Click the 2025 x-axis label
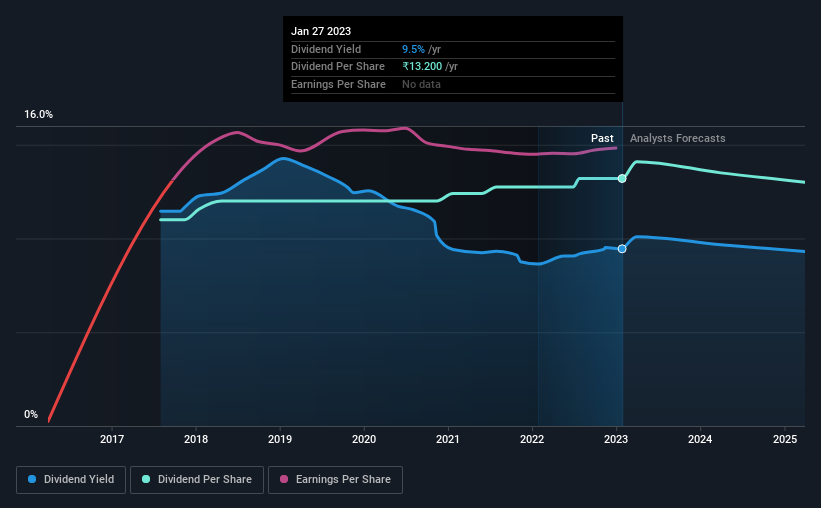The image size is (821, 508). [x=785, y=439]
